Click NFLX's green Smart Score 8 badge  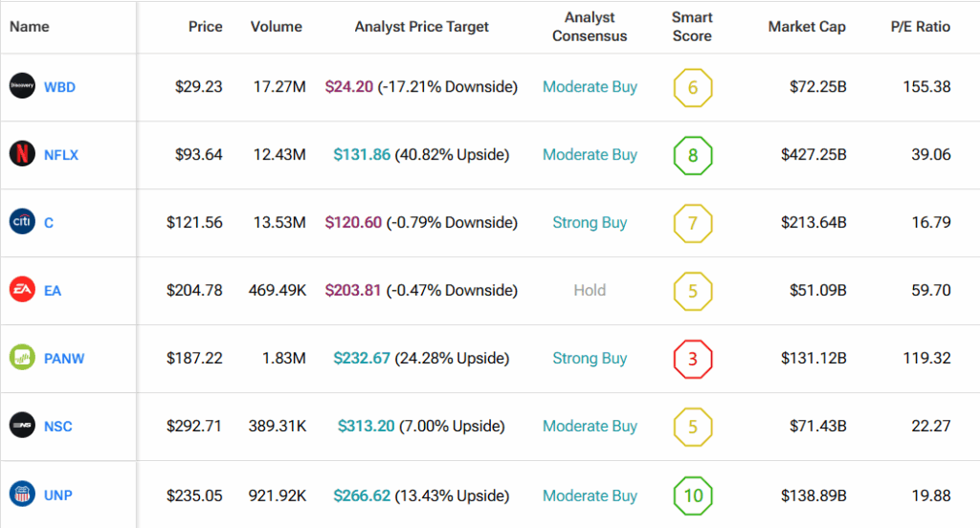pyautogui.click(x=693, y=155)
